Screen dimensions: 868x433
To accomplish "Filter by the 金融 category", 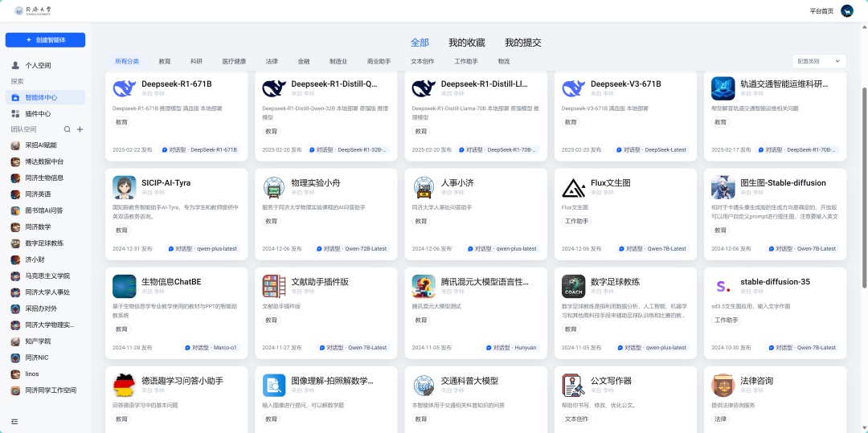I will click(303, 61).
